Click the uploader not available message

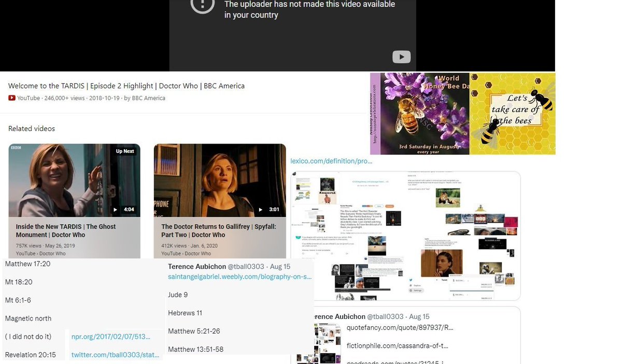tap(309, 9)
